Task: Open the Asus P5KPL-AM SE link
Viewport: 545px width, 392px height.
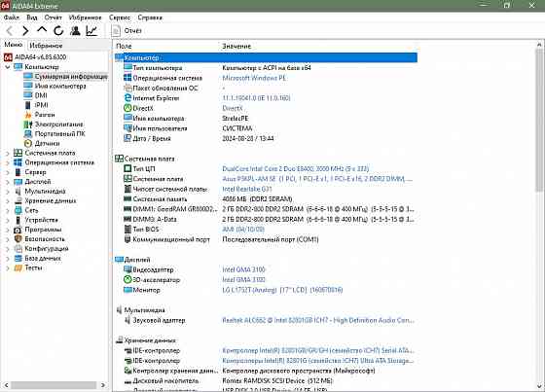Action: click(x=317, y=179)
